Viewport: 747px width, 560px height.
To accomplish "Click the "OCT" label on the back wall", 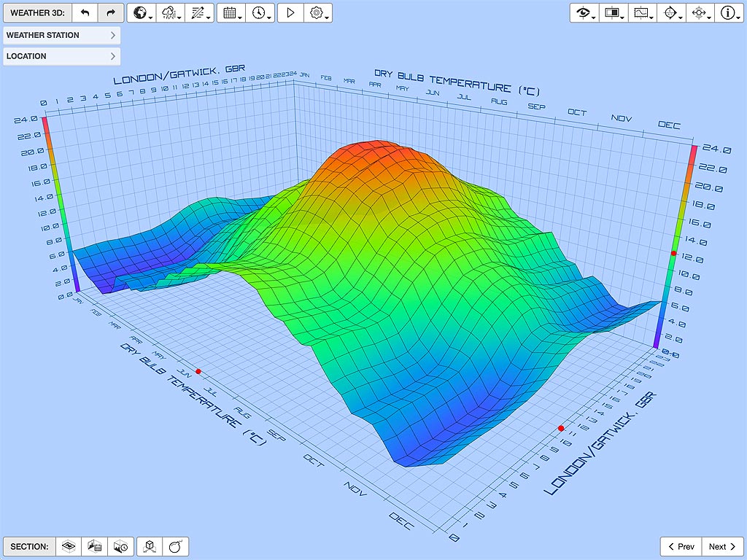I will [x=577, y=112].
